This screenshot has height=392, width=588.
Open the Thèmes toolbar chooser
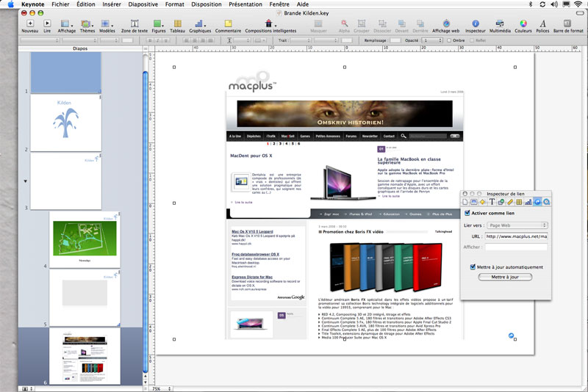pyautogui.click(x=87, y=23)
